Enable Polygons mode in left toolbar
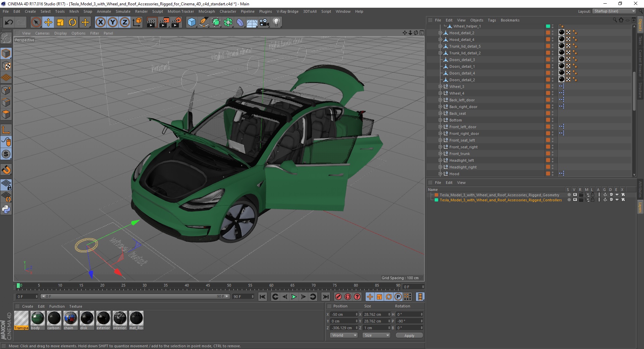This screenshot has width=644, height=349. [x=6, y=115]
